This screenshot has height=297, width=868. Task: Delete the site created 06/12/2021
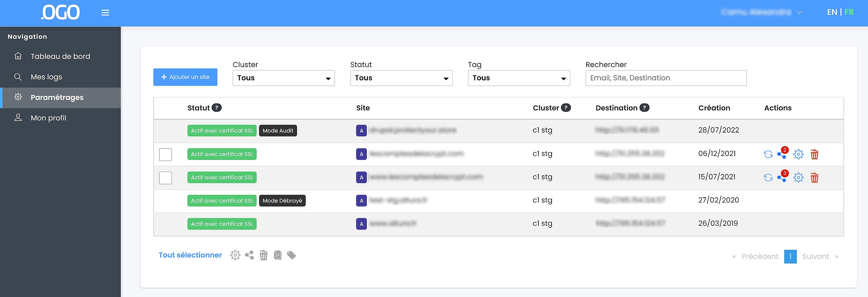click(x=814, y=154)
